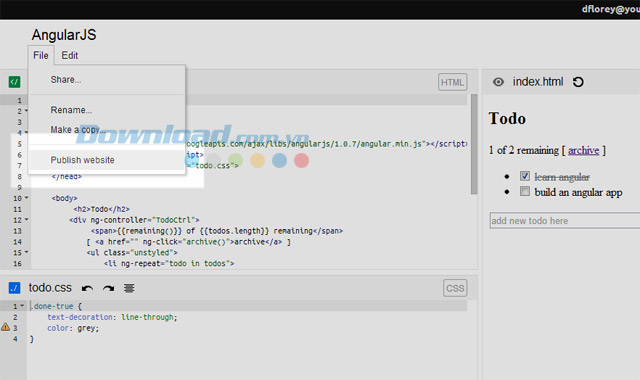Click the HTML language button
The image size is (640, 380).
[x=452, y=82]
